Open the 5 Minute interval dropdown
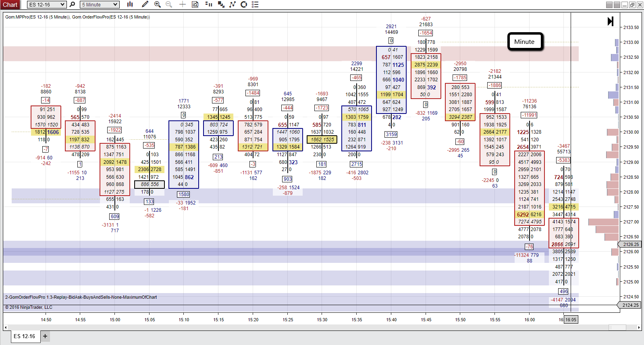644x345 pixels. [x=100, y=4]
